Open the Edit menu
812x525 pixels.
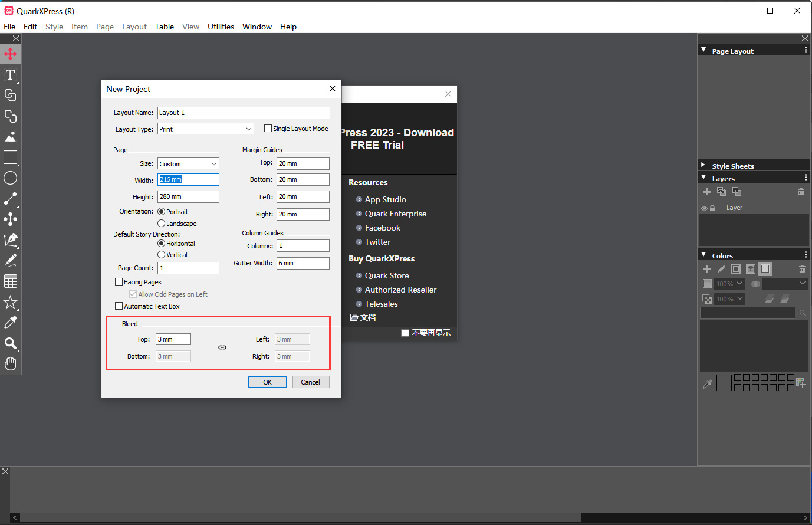tap(30, 27)
